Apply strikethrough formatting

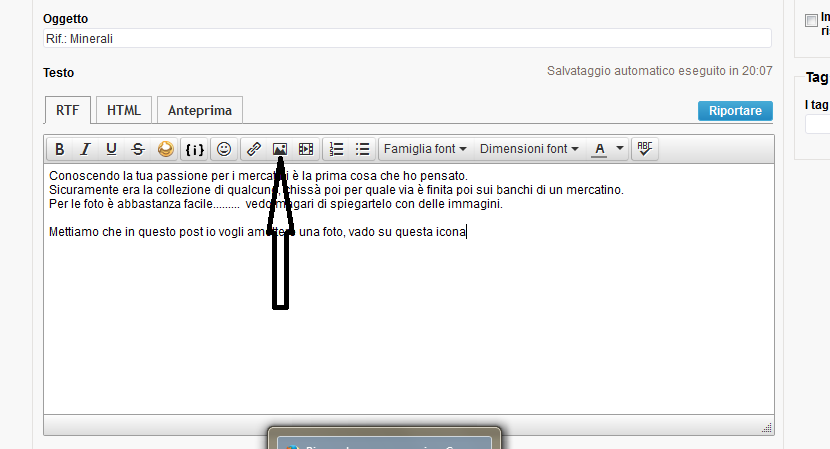[138, 149]
